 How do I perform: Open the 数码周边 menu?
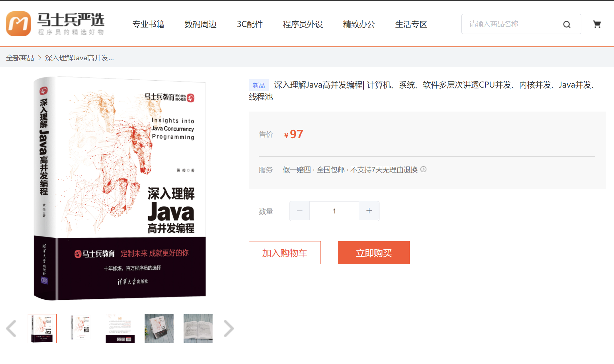click(201, 24)
